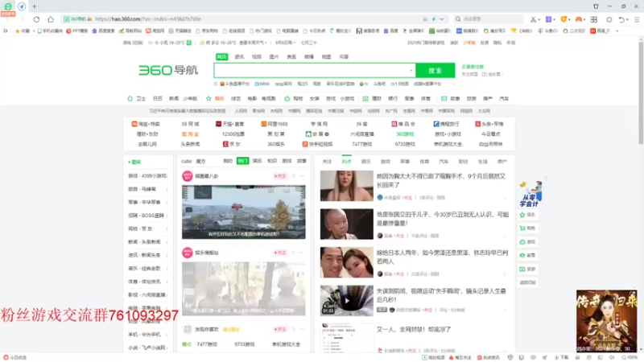Play the motorcycle video thumbnail
The height and width of the screenshot is (362, 644).
tap(347, 300)
